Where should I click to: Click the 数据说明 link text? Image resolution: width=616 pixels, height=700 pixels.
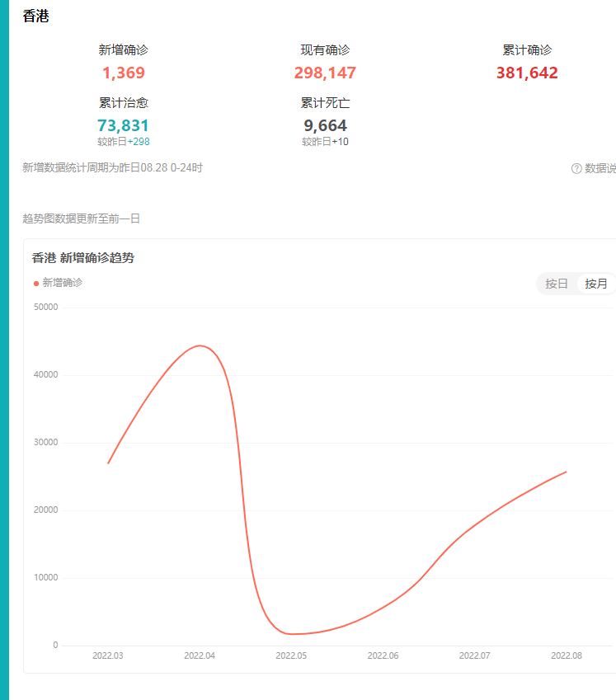(600, 168)
